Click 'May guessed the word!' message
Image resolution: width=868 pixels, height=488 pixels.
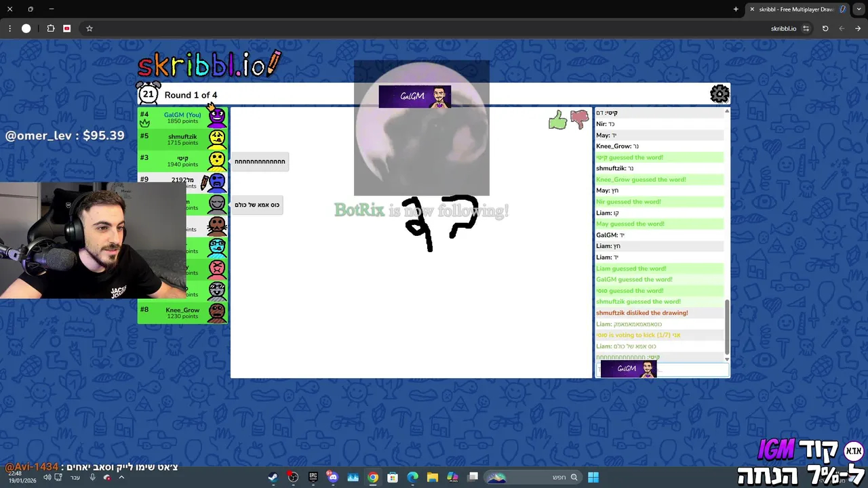[x=630, y=224]
